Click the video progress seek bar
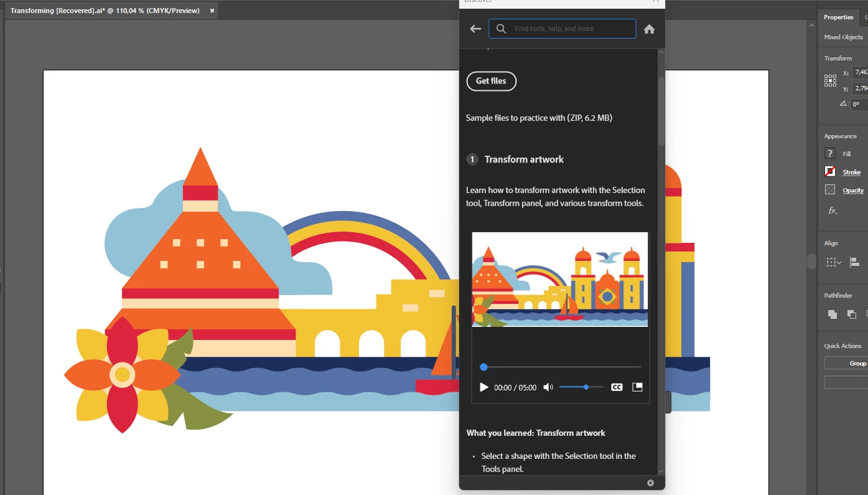Viewport: 868px width, 495px height. pyautogui.click(x=561, y=367)
